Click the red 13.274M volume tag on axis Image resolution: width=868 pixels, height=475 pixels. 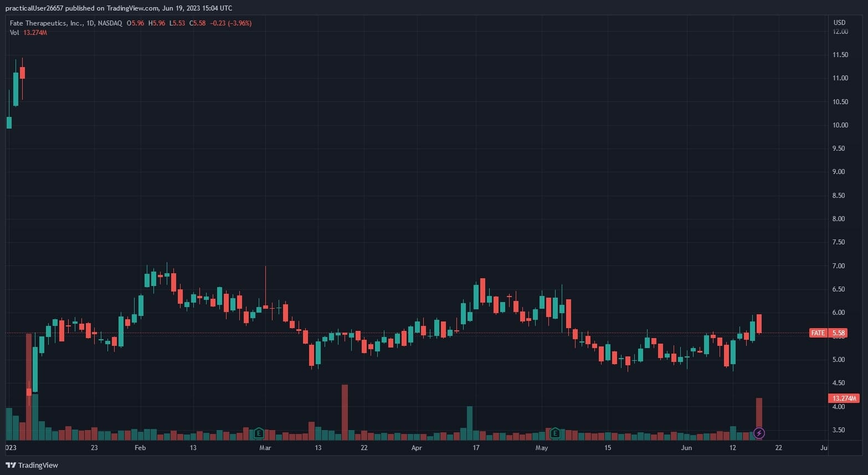coord(844,399)
